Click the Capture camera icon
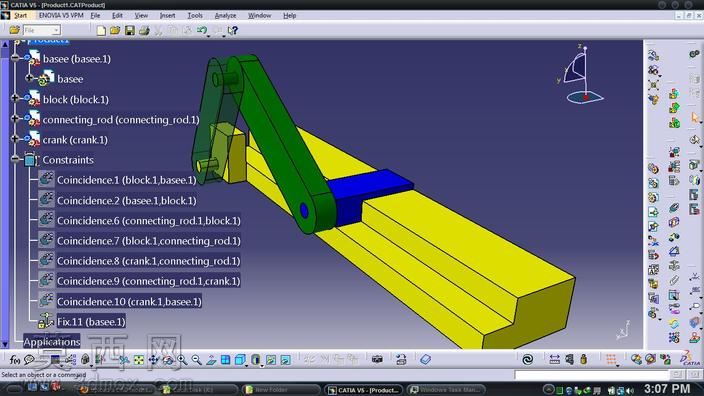Image resolution: width=704 pixels, height=396 pixels. click(x=377, y=359)
